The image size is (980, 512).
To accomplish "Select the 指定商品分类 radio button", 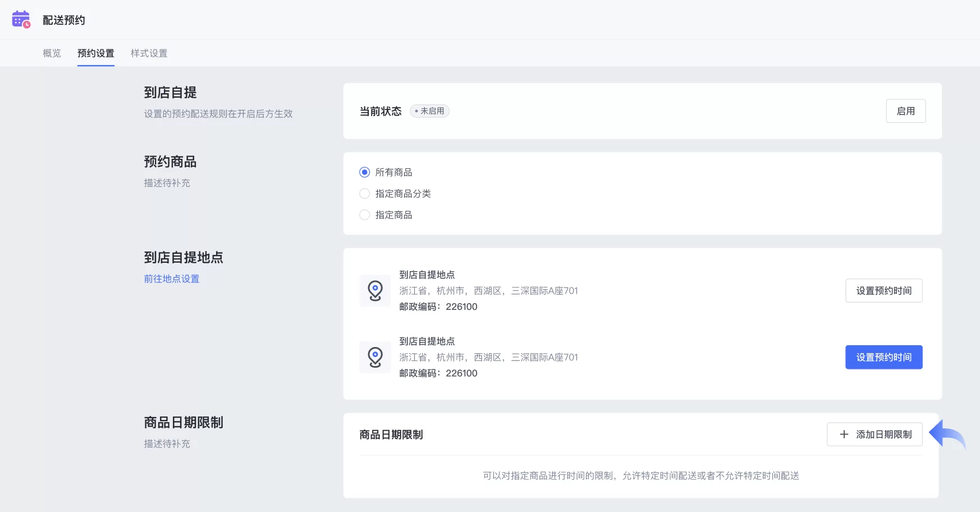I will click(x=364, y=193).
